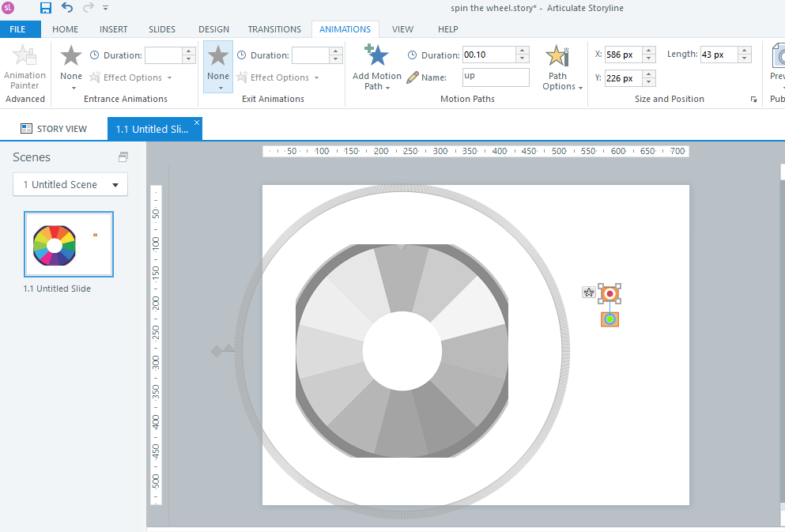Click the Scenes panel undock icon
Image resolution: width=785 pixels, height=532 pixels.
pyautogui.click(x=123, y=157)
